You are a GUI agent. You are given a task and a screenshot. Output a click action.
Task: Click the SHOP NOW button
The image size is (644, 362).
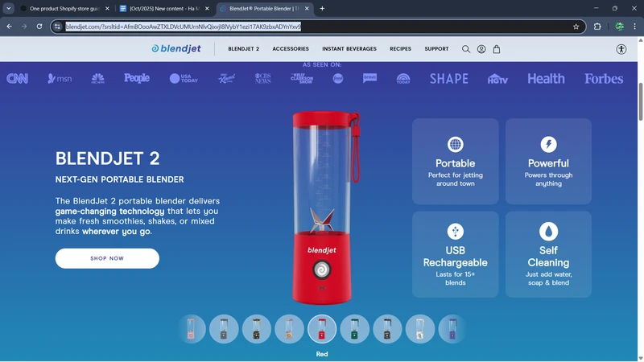107,258
